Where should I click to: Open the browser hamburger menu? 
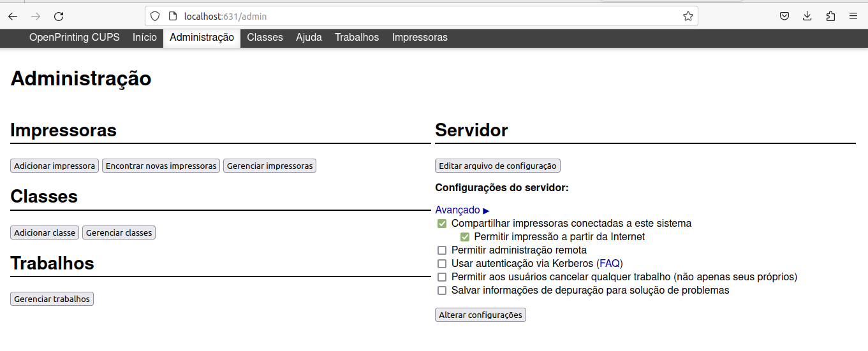[x=853, y=17]
